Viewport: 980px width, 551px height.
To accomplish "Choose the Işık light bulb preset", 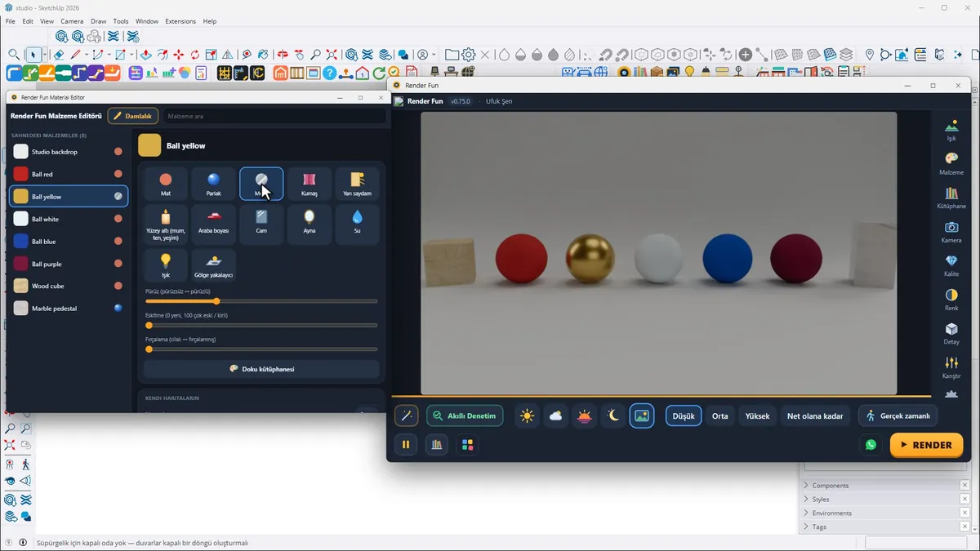I will pyautogui.click(x=166, y=265).
